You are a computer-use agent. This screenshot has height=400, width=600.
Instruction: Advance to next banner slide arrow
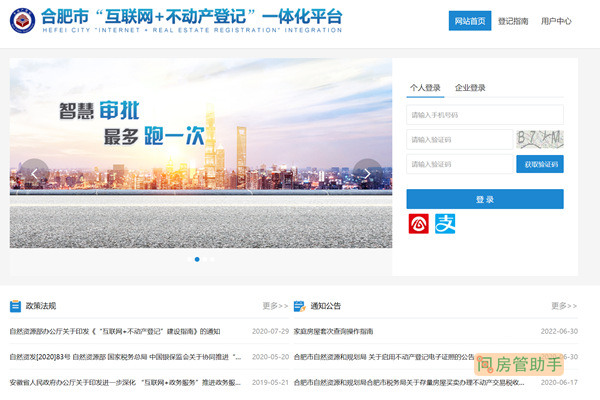(366, 173)
